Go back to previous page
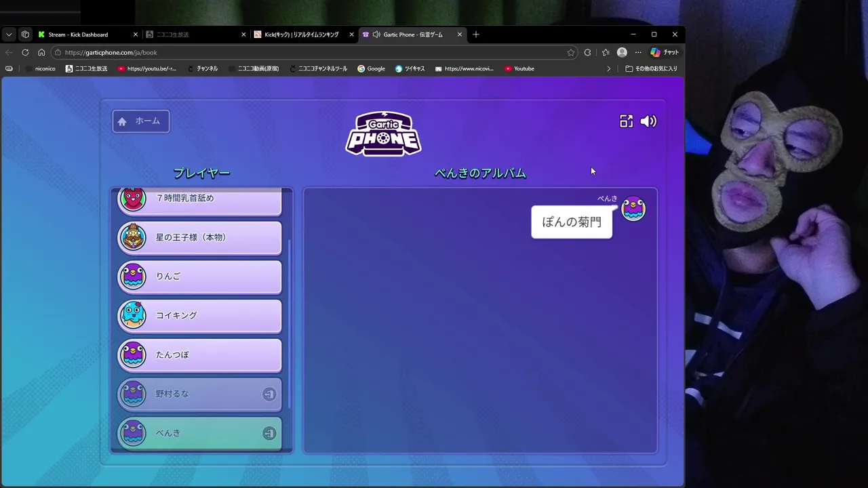The width and height of the screenshot is (868, 488). point(9,52)
